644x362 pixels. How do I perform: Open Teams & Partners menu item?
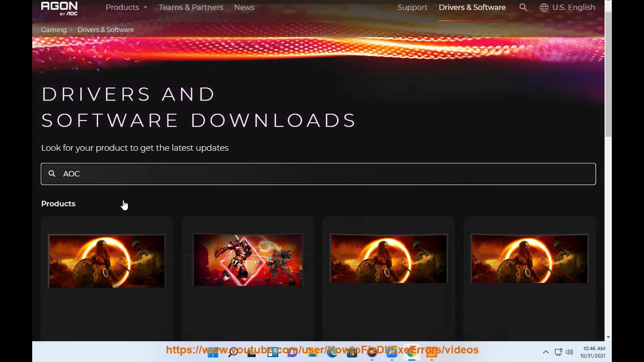tap(191, 8)
